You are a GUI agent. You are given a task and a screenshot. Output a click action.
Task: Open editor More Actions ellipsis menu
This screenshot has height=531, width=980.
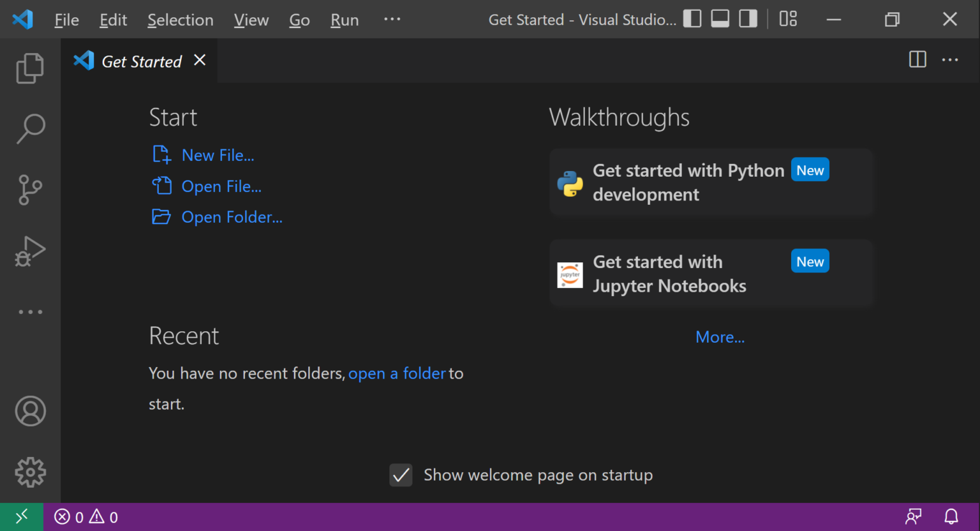(950, 60)
